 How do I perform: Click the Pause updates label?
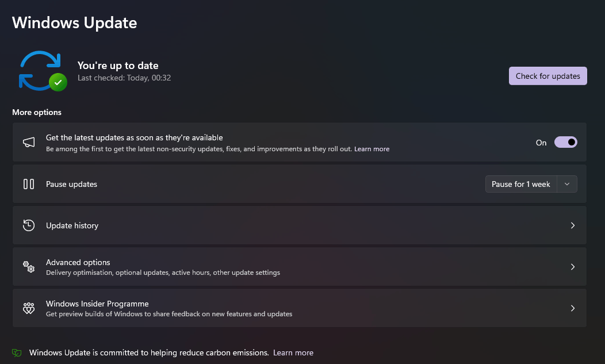(x=71, y=184)
